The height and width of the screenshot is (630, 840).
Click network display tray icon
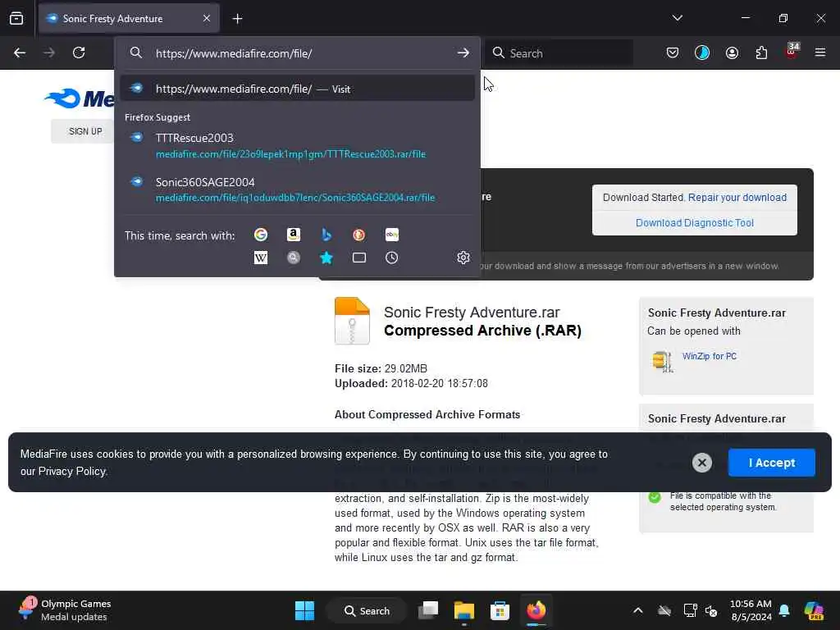690,610
